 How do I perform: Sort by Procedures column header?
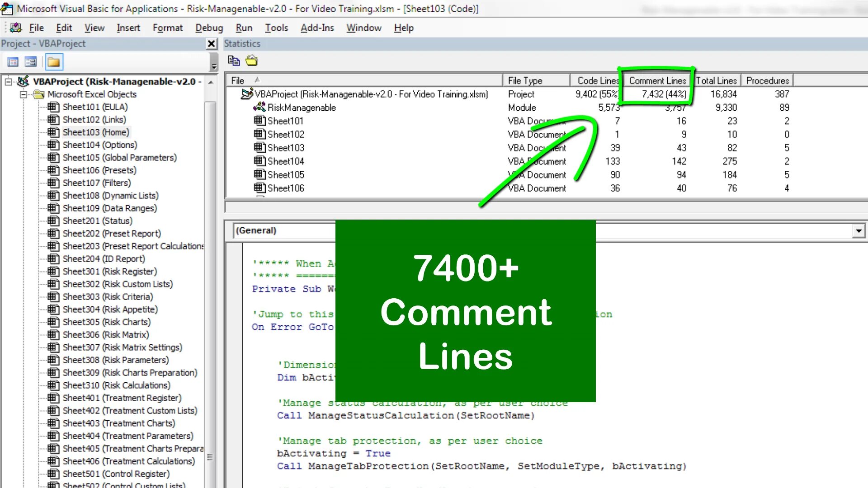point(767,80)
